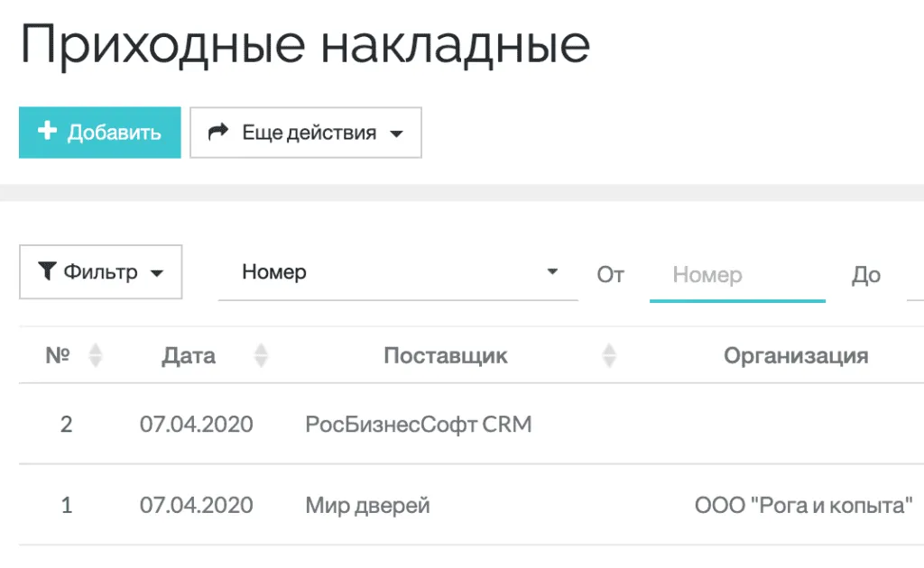Click the Добавить button
This screenshot has height=568, width=924.
point(99,133)
